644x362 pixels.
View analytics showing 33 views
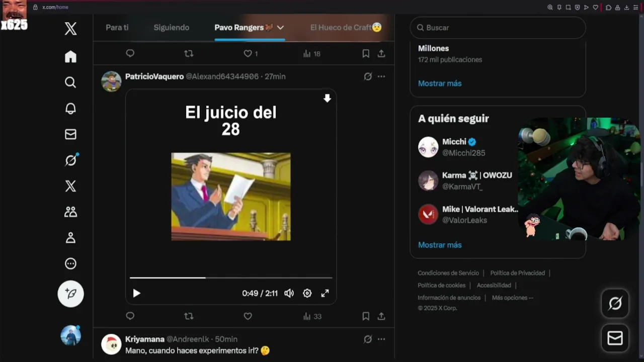[x=312, y=316]
